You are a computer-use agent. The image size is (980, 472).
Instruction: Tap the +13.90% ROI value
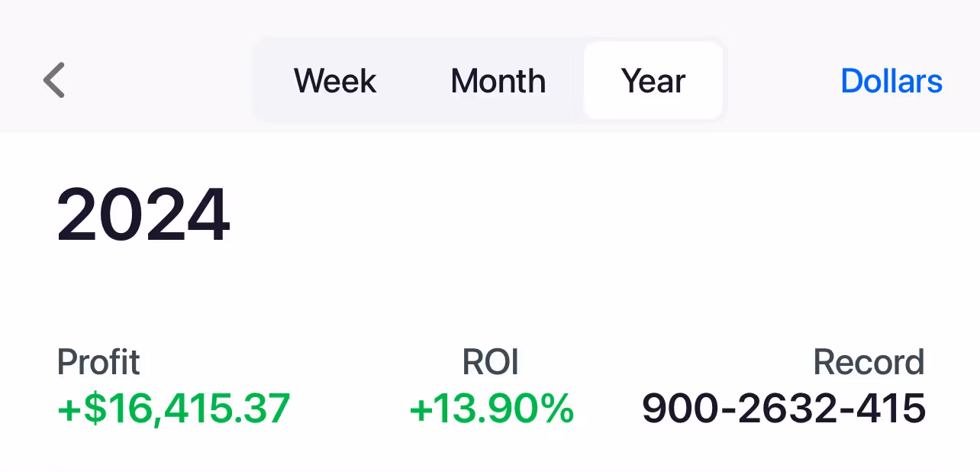[492, 408]
